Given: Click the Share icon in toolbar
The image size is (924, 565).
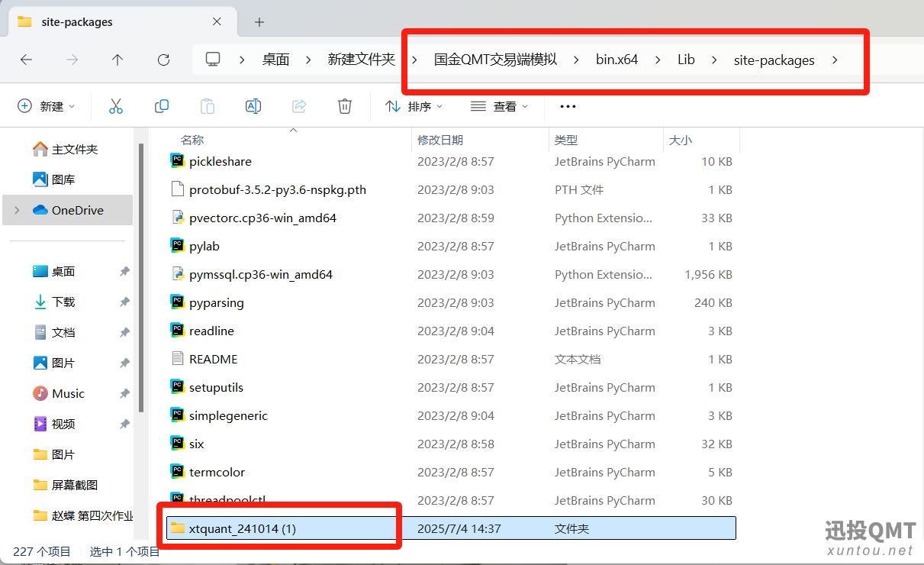Looking at the screenshot, I should tap(299, 106).
